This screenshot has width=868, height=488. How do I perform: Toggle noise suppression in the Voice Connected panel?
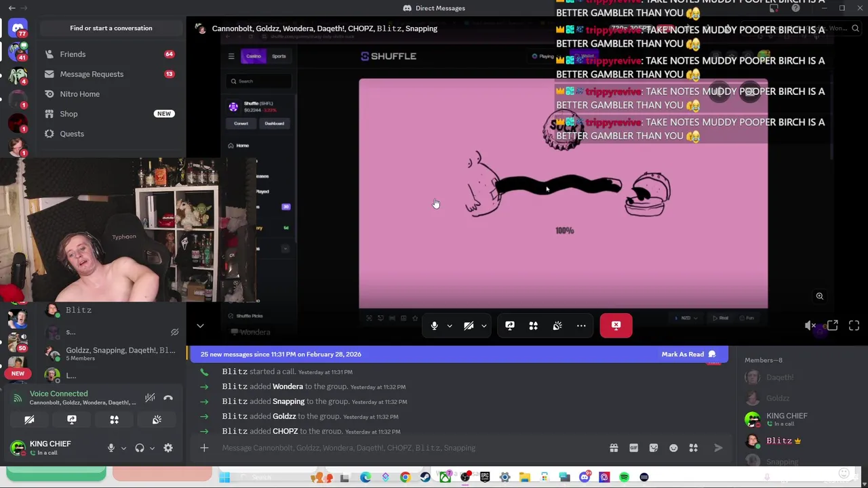coord(150,398)
